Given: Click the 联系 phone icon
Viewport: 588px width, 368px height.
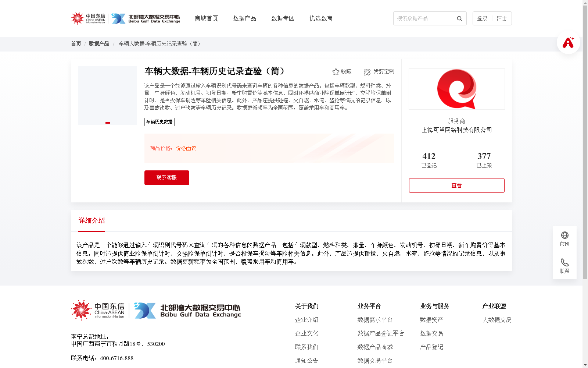Looking at the screenshot, I should pos(565,262).
